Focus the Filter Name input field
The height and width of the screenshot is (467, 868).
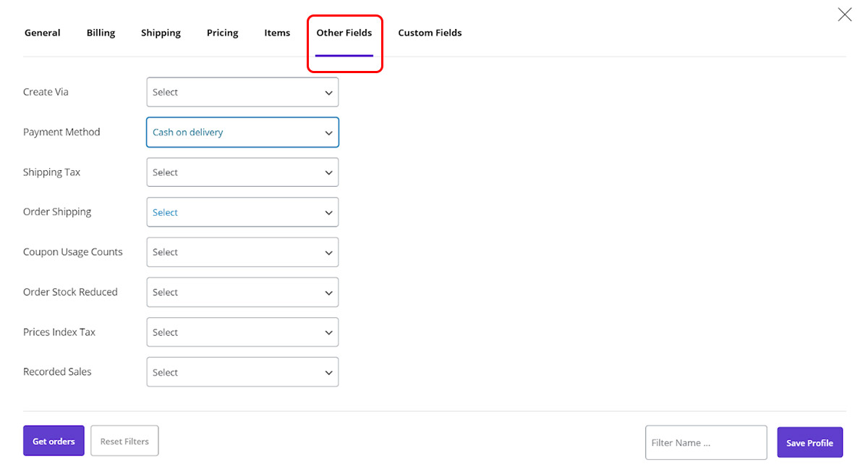(x=705, y=442)
